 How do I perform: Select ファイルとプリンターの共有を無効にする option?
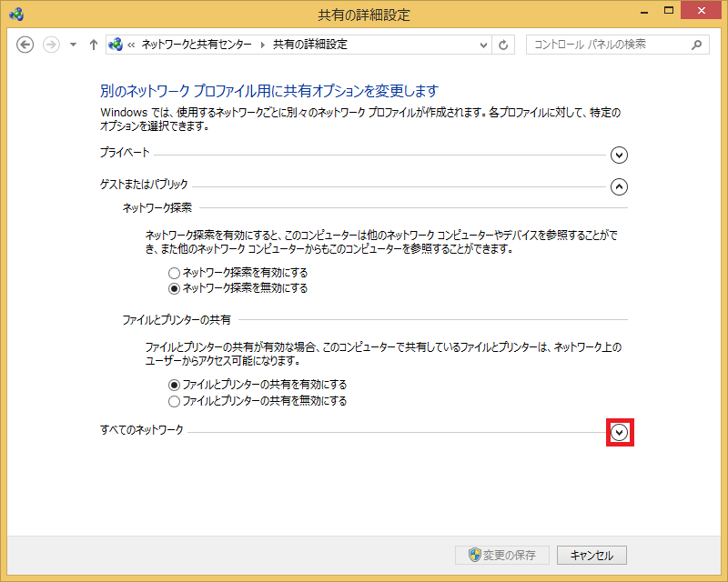tap(174, 401)
